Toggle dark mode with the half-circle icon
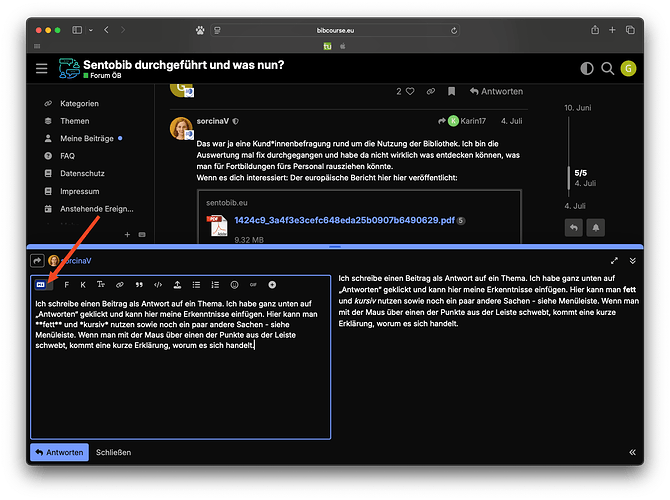Viewport: 670px width, 500px height. tap(586, 68)
